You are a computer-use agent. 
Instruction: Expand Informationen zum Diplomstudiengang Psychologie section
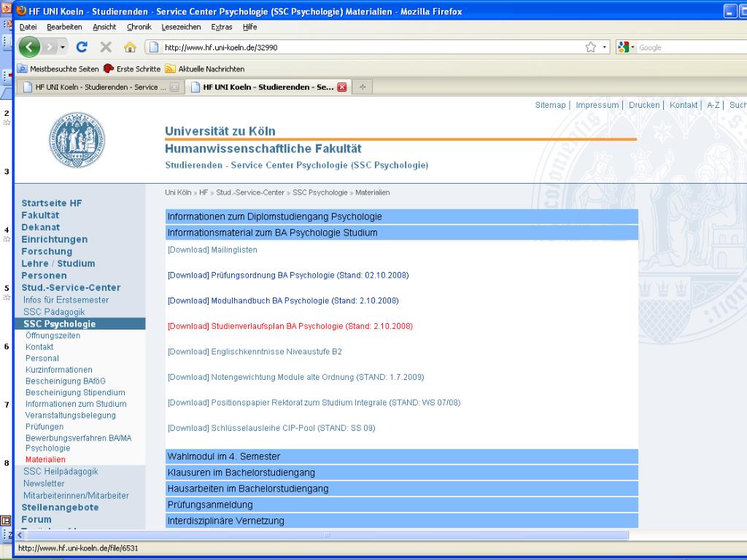coord(402,217)
